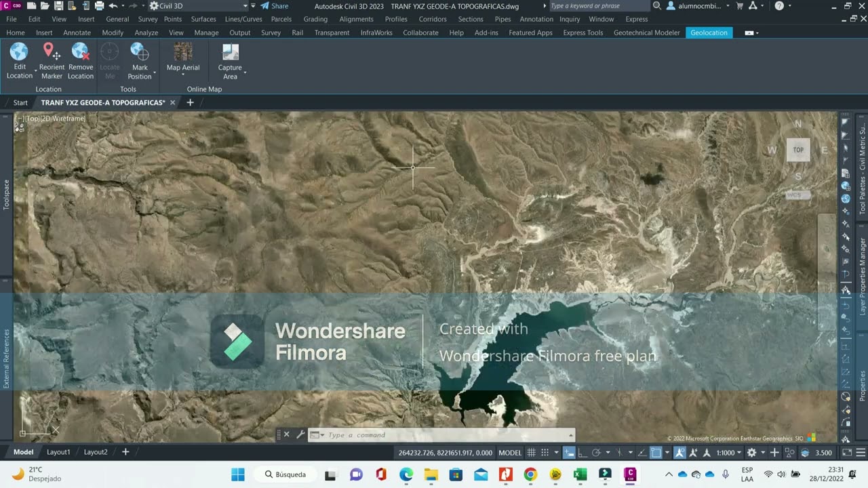Click the 2D Wireframe visual style label
The image size is (868, 488).
[x=63, y=119]
